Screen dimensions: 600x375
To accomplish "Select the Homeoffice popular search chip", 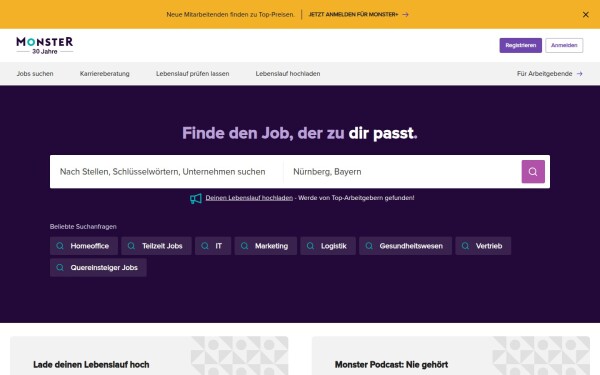I will [84, 246].
